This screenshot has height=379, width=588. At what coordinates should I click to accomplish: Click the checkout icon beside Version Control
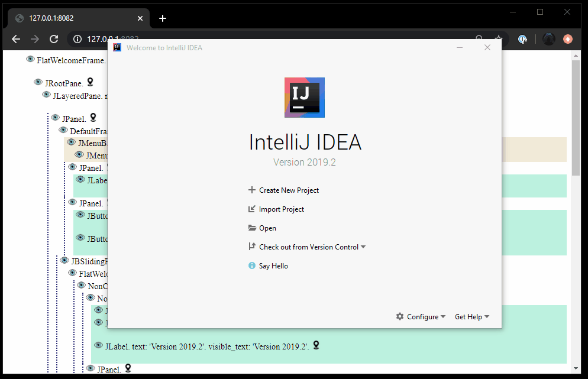[252, 247]
